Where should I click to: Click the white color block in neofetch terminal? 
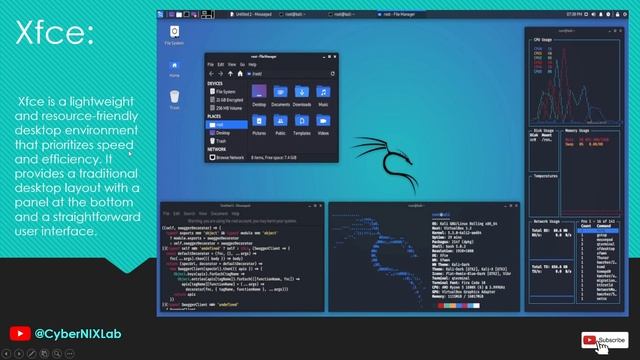click(x=476, y=305)
